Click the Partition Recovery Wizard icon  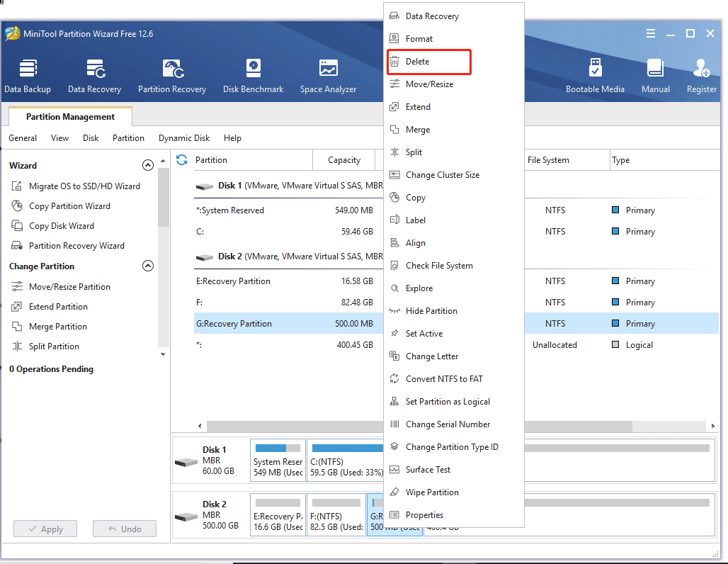point(17,245)
